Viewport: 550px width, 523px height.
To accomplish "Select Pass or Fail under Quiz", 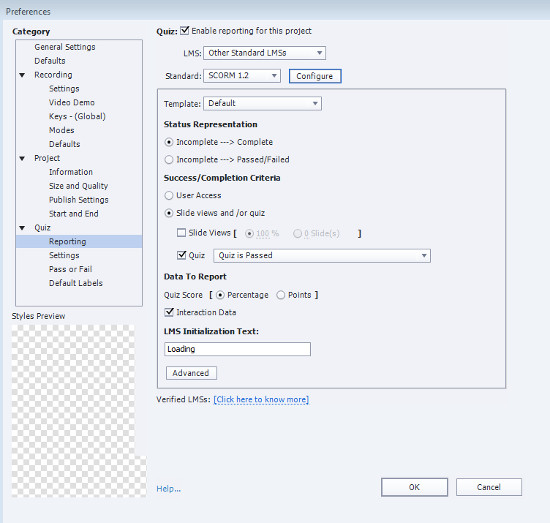I will (71, 269).
